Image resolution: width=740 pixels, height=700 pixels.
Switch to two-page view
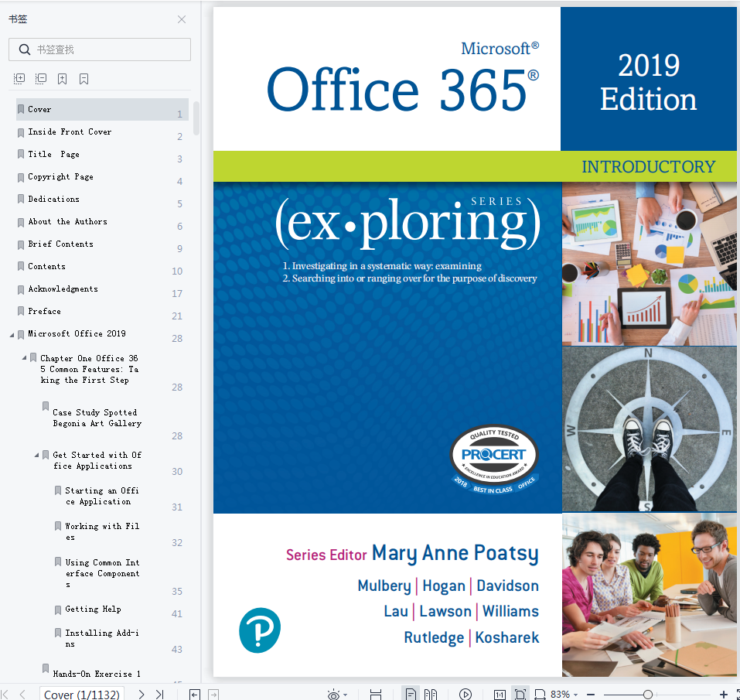tap(431, 694)
